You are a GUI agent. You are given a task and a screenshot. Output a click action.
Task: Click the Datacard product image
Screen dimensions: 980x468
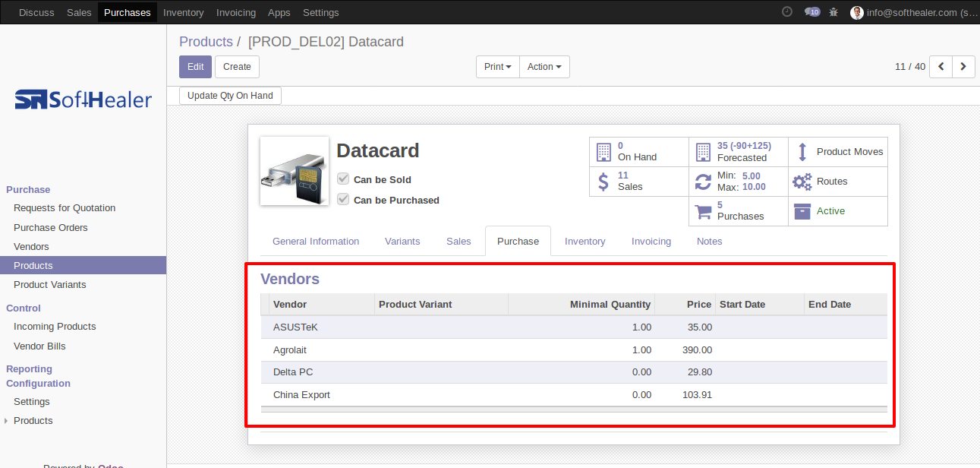tap(295, 171)
